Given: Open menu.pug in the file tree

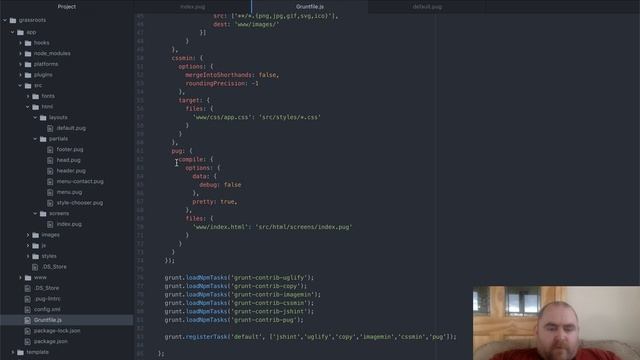Looking at the screenshot, I should (x=69, y=192).
